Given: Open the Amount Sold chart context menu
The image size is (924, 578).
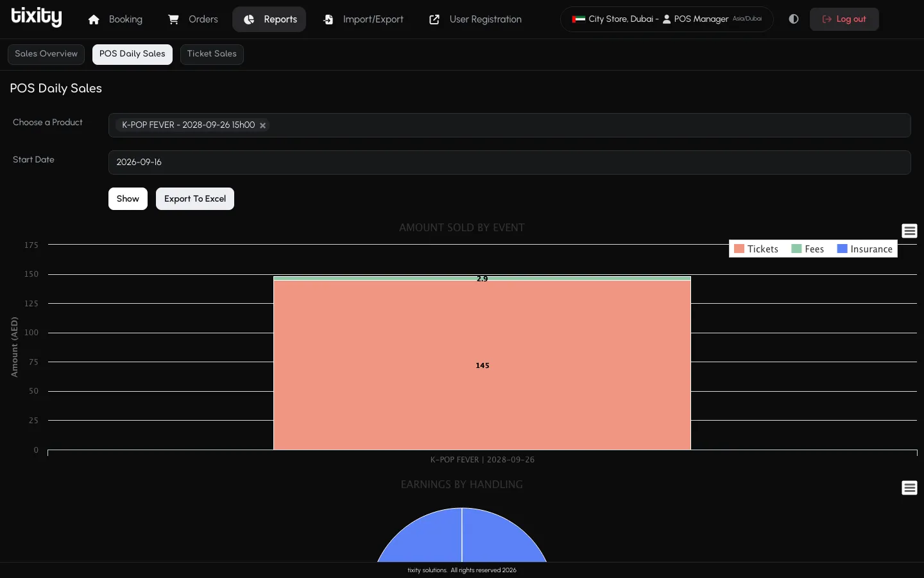Looking at the screenshot, I should tap(909, 231).
